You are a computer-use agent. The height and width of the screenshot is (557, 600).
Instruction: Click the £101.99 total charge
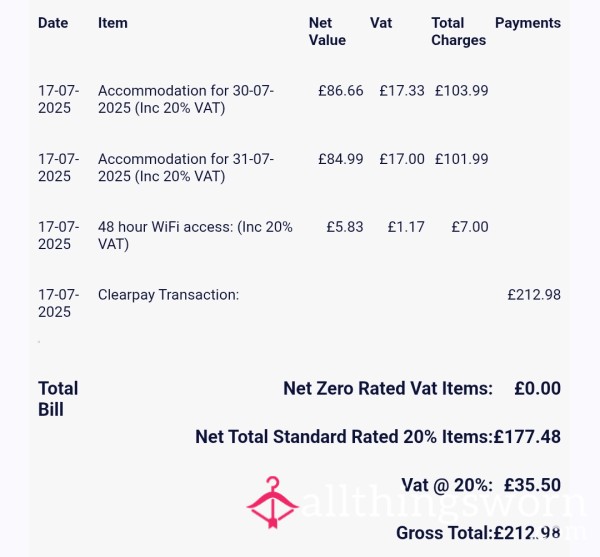tap(461, 159)
